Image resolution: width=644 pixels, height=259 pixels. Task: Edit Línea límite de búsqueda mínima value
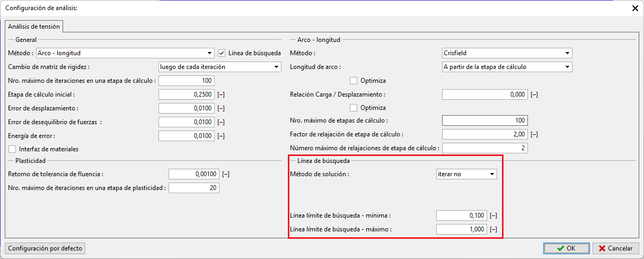[x=461, y=215]
